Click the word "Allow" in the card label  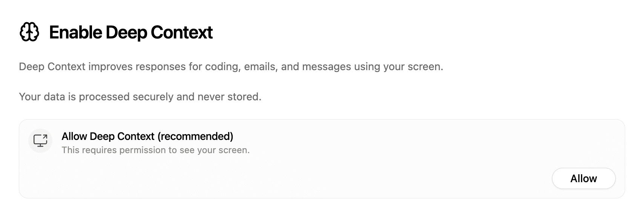click(x=74, y=136)
